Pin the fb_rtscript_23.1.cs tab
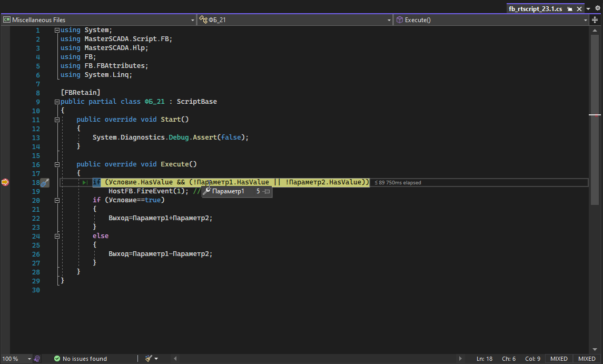603x364 pixels. (570, 9)
